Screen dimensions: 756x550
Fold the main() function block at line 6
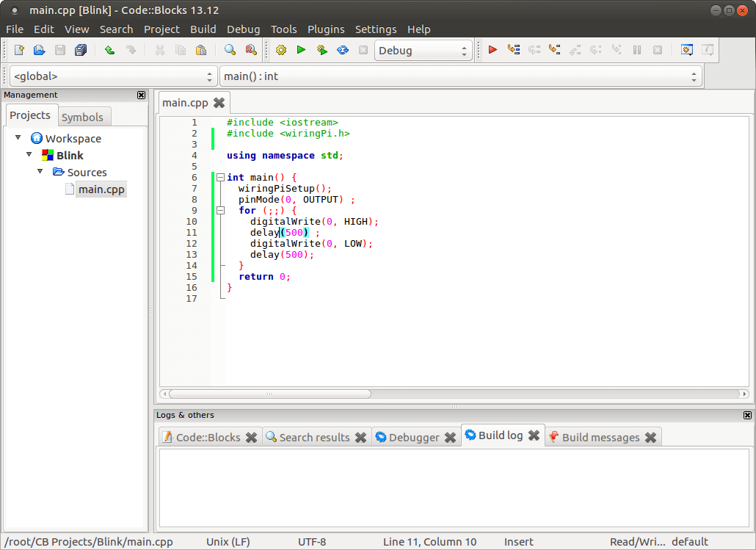click(x=220, y=178)
